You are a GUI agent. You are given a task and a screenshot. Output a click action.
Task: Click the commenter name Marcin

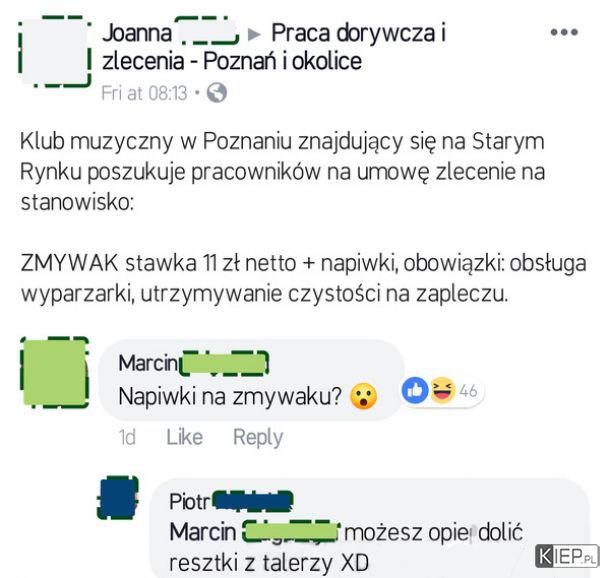point(148,363)
